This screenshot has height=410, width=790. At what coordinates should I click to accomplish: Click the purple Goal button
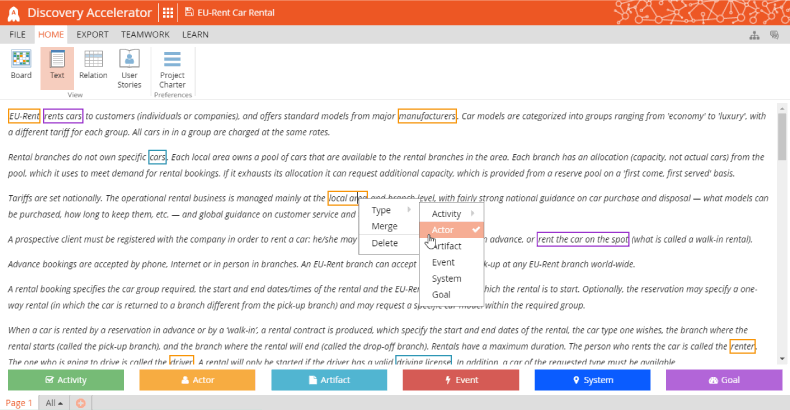coord(723,380)
